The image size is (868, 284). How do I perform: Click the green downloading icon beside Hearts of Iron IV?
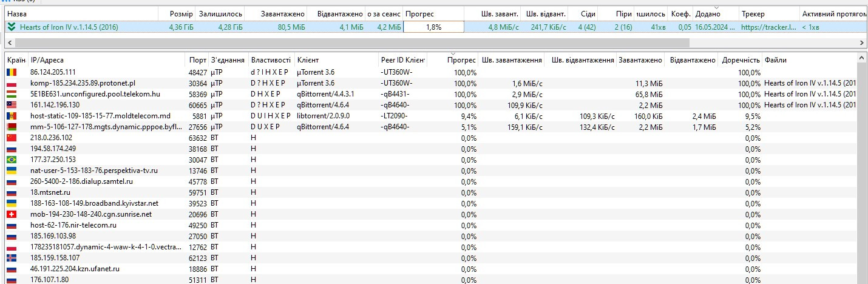12,27
